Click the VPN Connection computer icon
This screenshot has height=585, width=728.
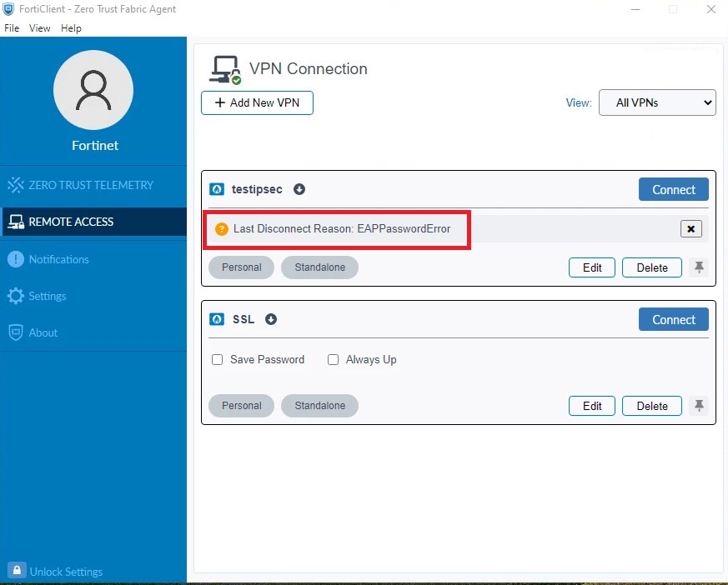[x=225, y=70]
